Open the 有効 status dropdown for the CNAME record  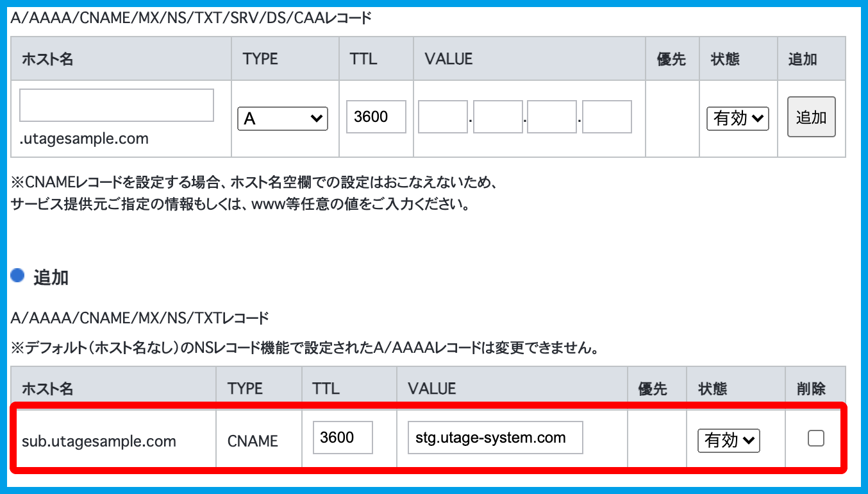[728, 441]
